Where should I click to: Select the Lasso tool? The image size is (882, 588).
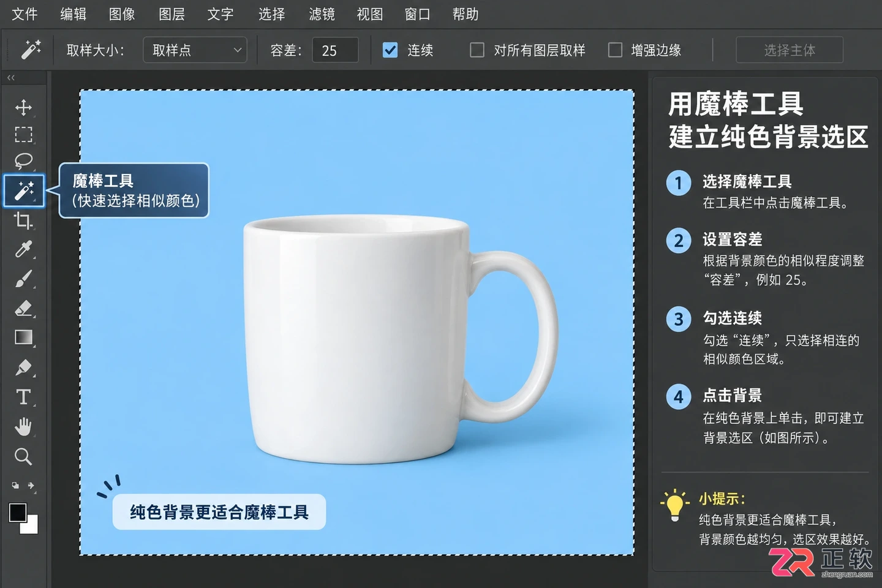pos(23,161)
